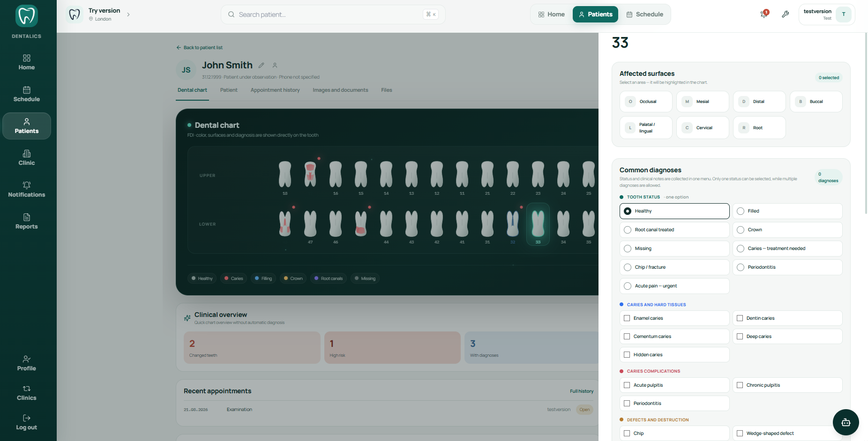868x441 pixels.
Task: Choose the Crown tooth status
Action: 787,230
